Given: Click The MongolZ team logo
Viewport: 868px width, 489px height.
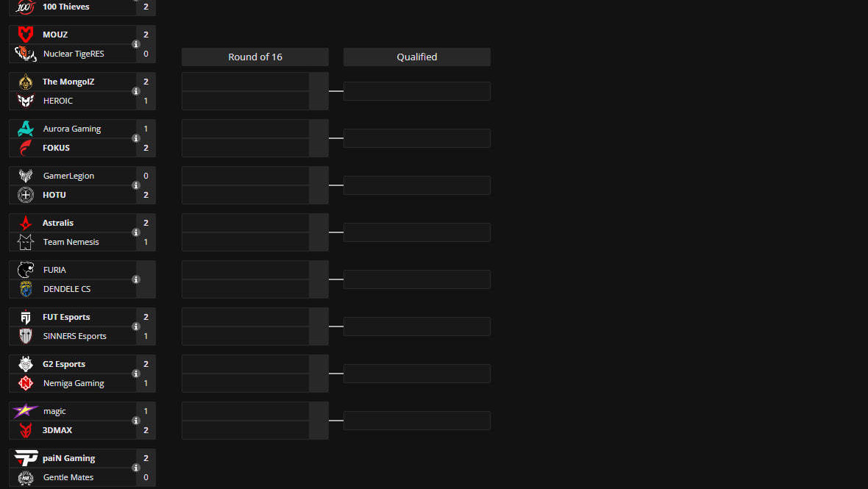Looking at the screenshot, I should point(26,82).
